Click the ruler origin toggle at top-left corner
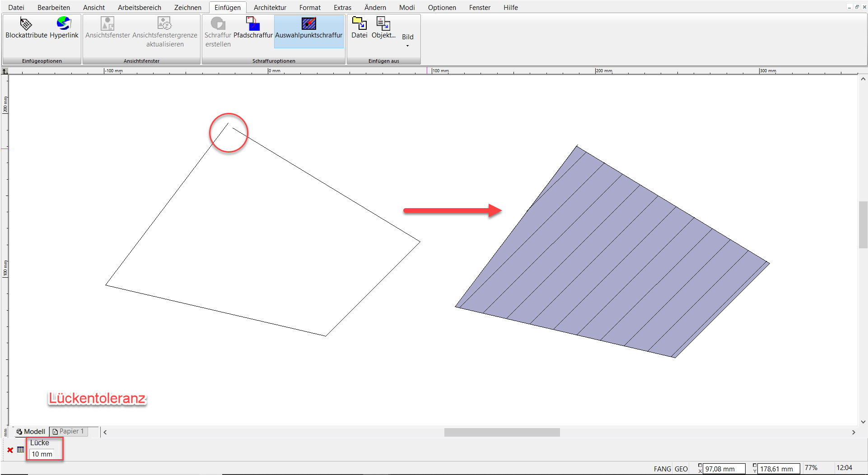 [x=5, y=71]
